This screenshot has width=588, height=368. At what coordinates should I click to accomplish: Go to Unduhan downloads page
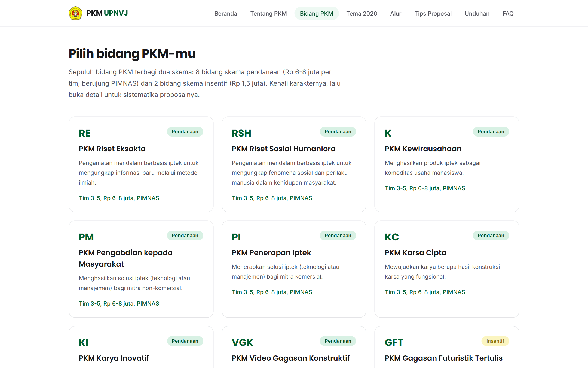pyautogui.click(x=477, y=13)
